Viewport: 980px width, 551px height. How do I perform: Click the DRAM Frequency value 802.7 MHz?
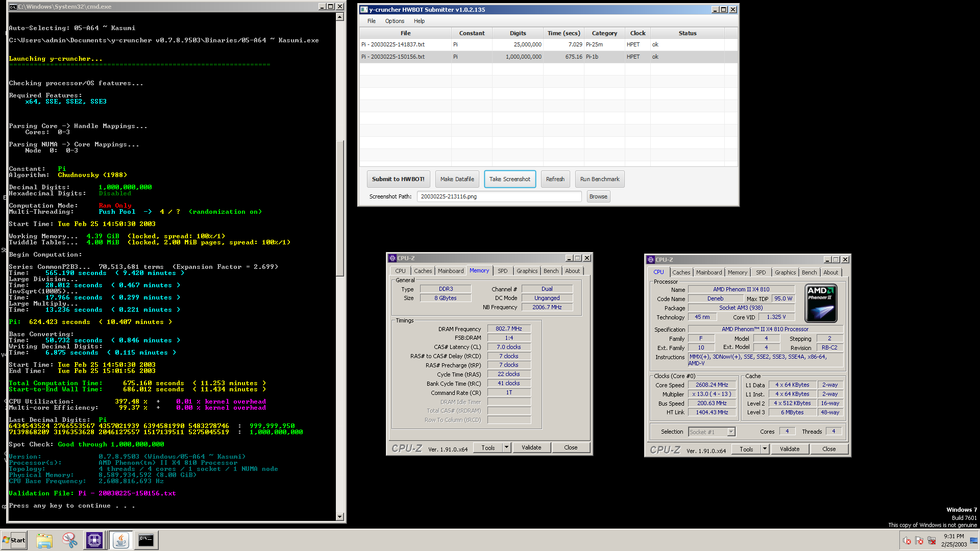509,329
